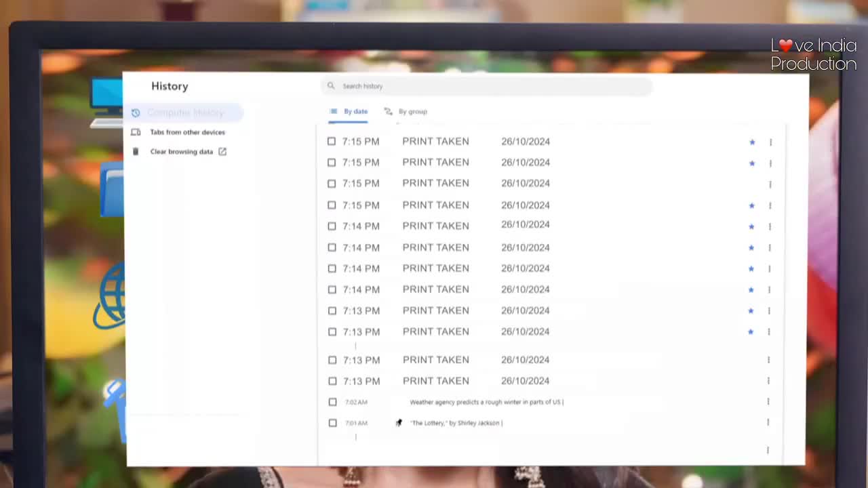868x488 pixels.
Task: Click the star on the topmost 7:15 PM entry
Action: pos(752,142)
